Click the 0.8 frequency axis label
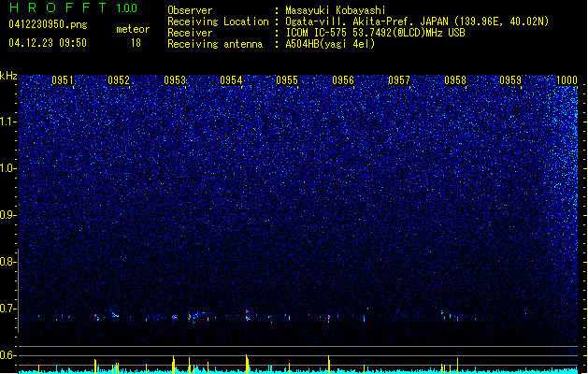This screenshot has height=374, width=588. (x=8, y=262)
